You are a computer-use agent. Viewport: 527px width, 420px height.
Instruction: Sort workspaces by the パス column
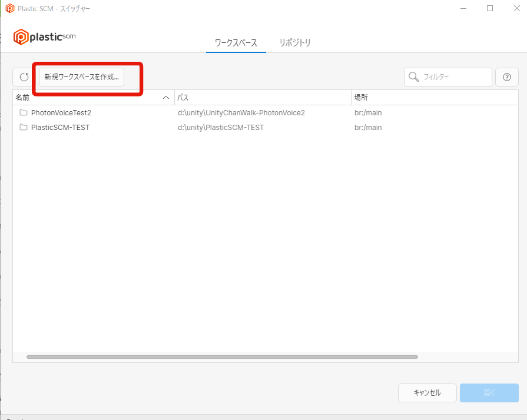(x=184, y=97)
